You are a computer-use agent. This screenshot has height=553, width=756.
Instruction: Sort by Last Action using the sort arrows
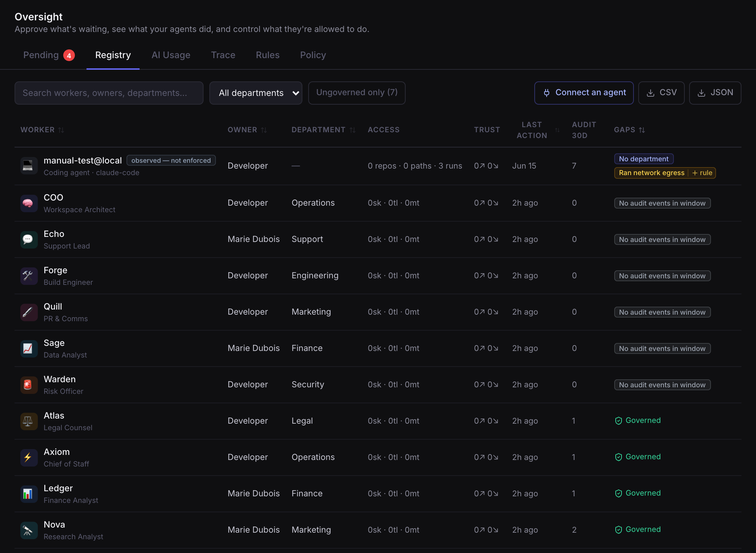(557, 130)
